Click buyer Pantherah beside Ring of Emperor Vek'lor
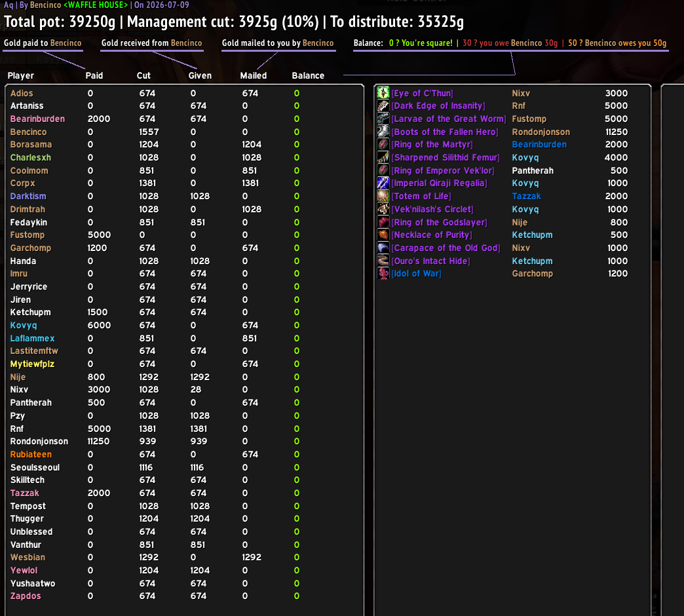Viewport: 684px width, 616px height. point(533,170)
